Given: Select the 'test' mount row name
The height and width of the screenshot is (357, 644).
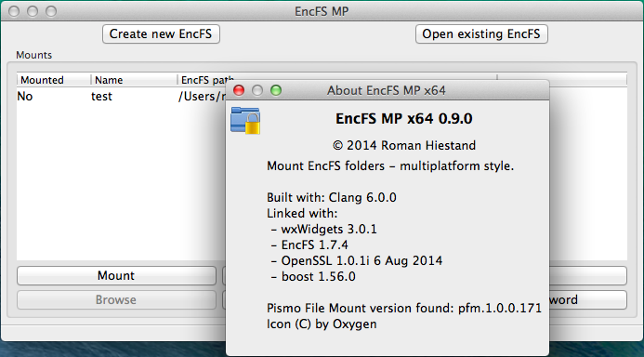Looking at the screenshot, I should pos(101,97).
